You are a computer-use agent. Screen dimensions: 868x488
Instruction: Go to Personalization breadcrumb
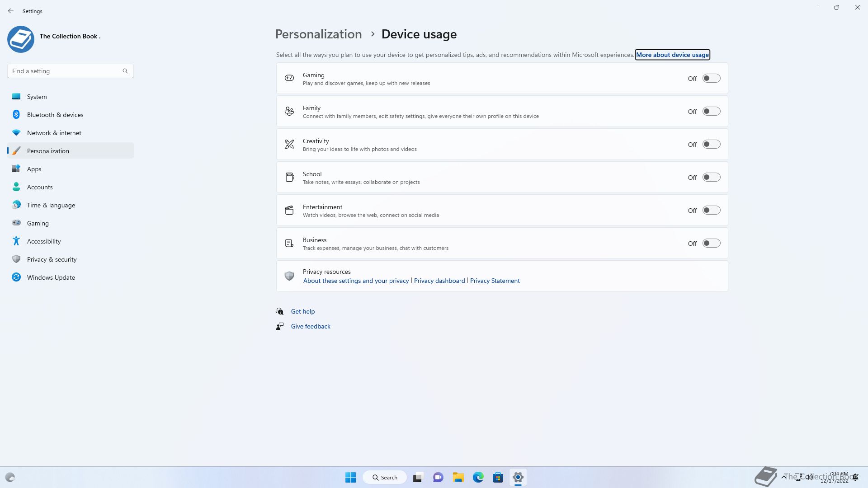[318, 34]
